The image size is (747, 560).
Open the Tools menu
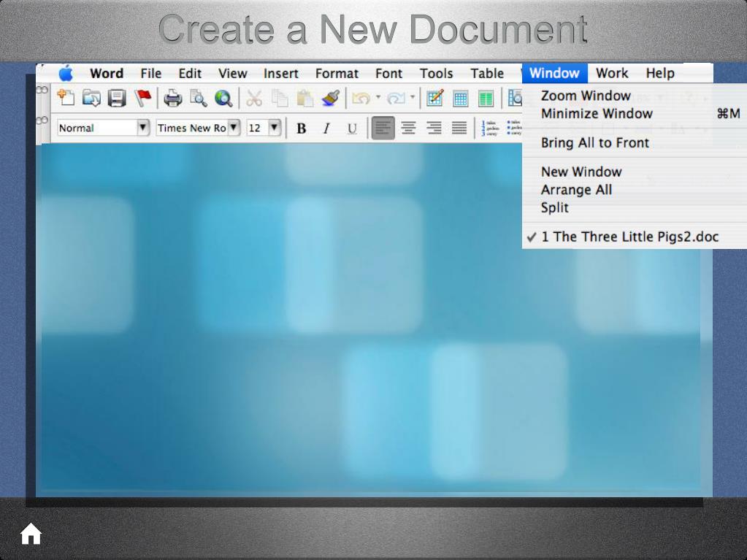coord(437,73)
